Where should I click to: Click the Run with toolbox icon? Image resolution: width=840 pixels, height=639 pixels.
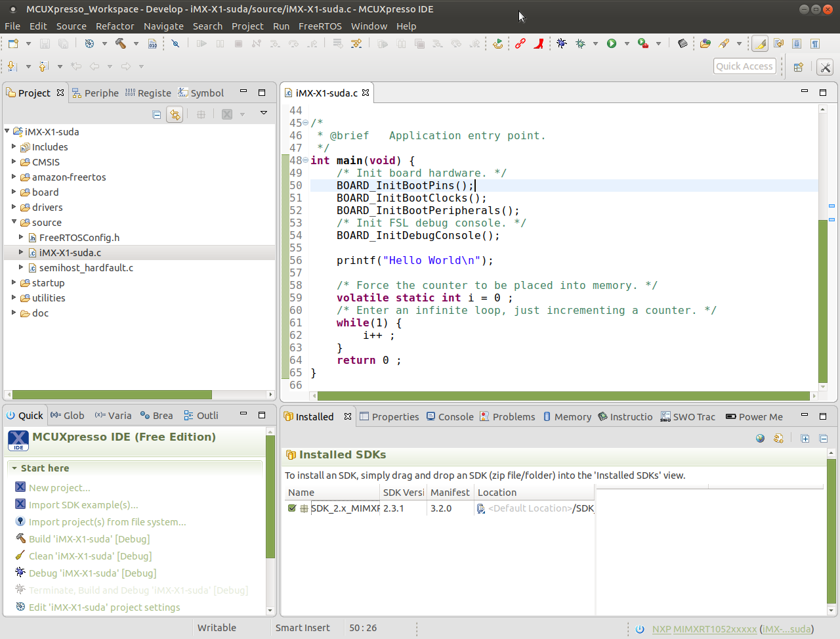pos(643,43)
